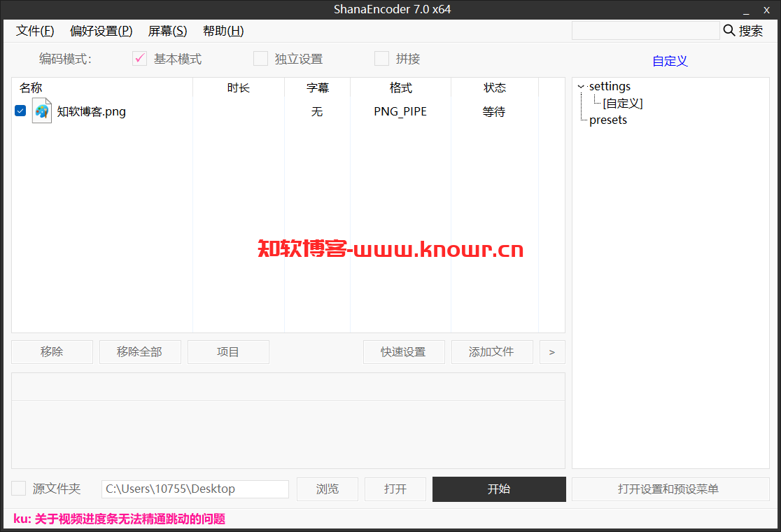Expand more options with the > button
This screenshot has width=781, height=532.
tap(552, 352)
